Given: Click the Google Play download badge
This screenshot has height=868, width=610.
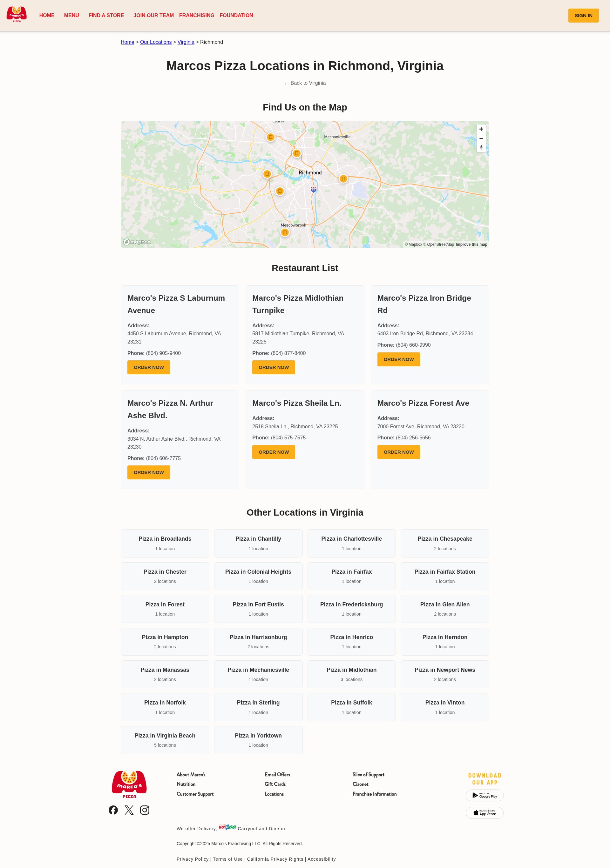Looking at the screenshot, I should 485,795.
